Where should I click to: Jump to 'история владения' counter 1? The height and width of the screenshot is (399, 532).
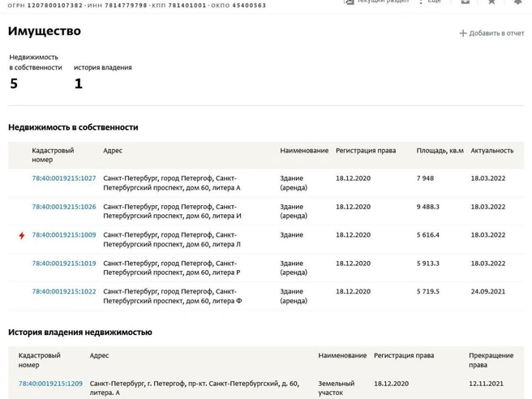tap(79, 84)
